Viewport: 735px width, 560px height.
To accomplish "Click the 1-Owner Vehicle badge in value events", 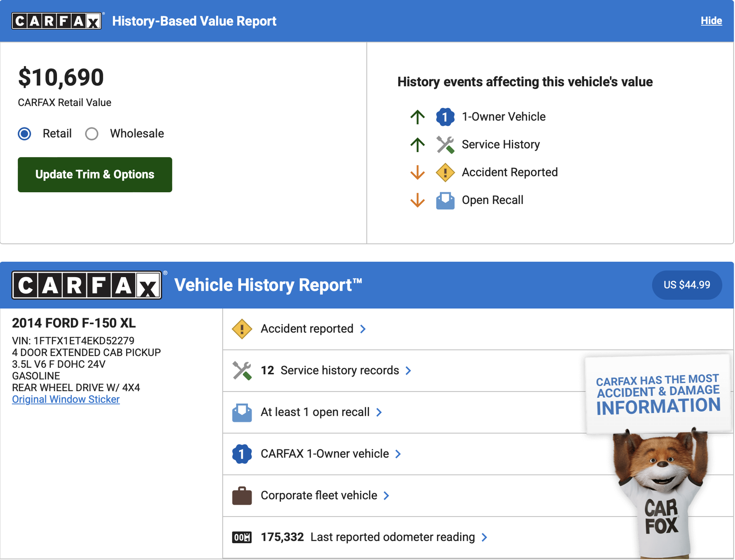I will (445, 117).
